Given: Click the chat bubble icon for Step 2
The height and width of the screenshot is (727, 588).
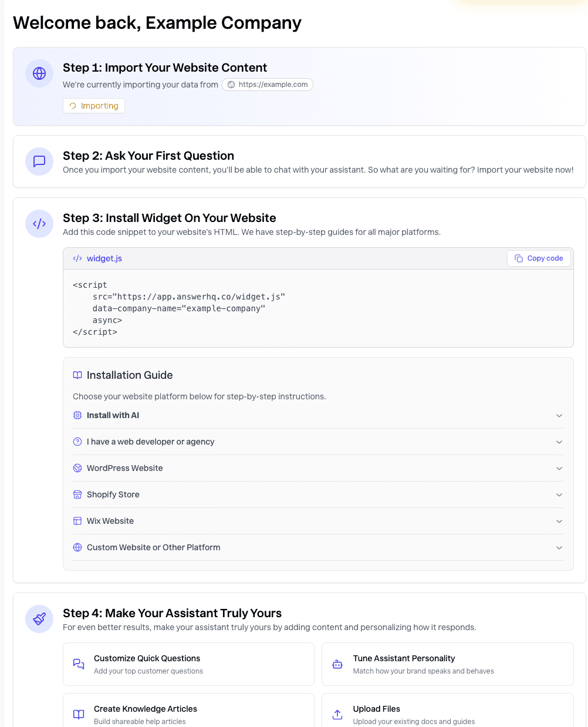Looking at the screenshot, I should (39, 161).
